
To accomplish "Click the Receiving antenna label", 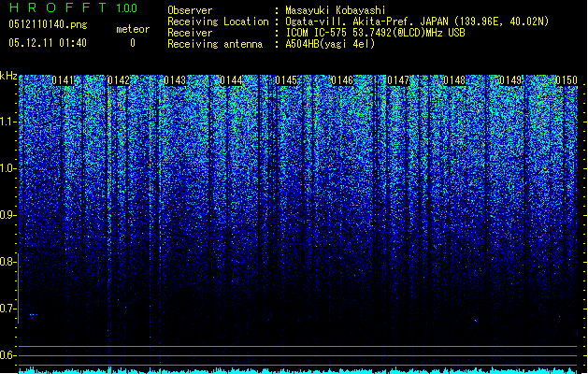I will click(215, 44).
